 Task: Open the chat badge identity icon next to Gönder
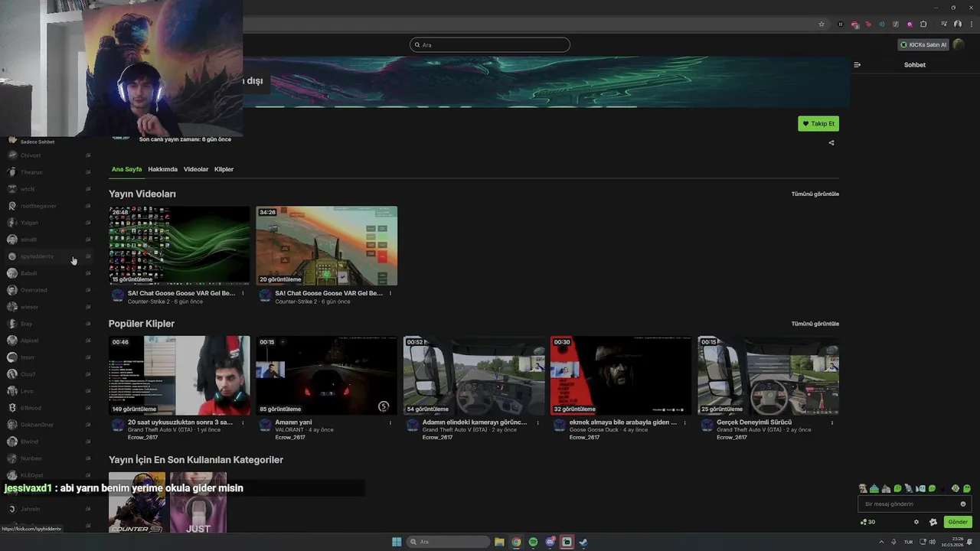pos(933,522)
